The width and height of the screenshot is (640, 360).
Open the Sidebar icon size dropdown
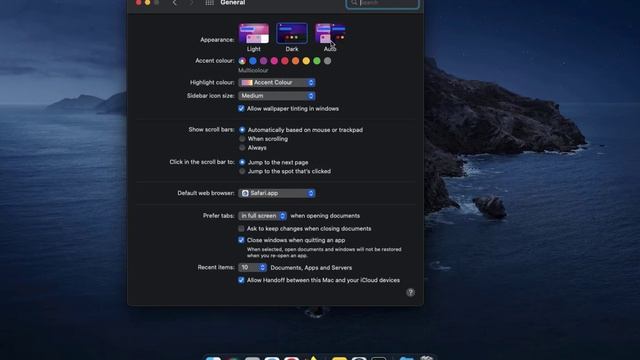pyautogui.click(x=277, y=96)
